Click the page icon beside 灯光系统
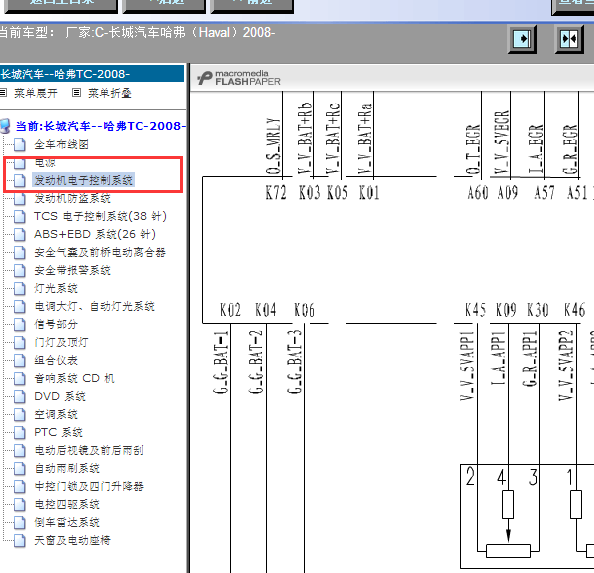 click(x=20, y=289)
